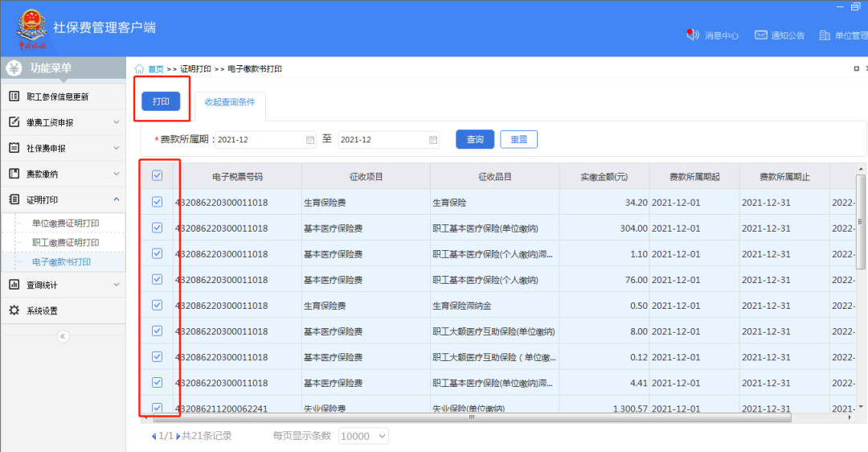Image resolution: width=868 pixels, height=452 pixels.
Task: Click 证明打印 in the breadcrumb
Action: pyautogui.click(x=195, y=69)
